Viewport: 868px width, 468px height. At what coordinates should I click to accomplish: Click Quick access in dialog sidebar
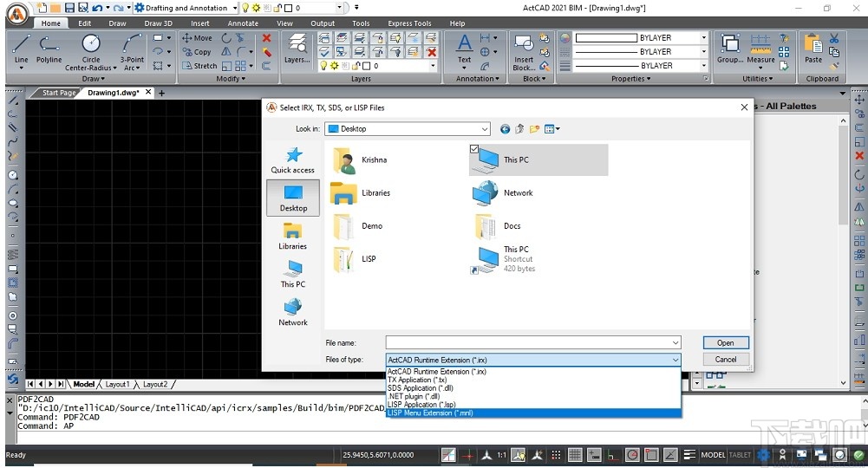point(293,160)
